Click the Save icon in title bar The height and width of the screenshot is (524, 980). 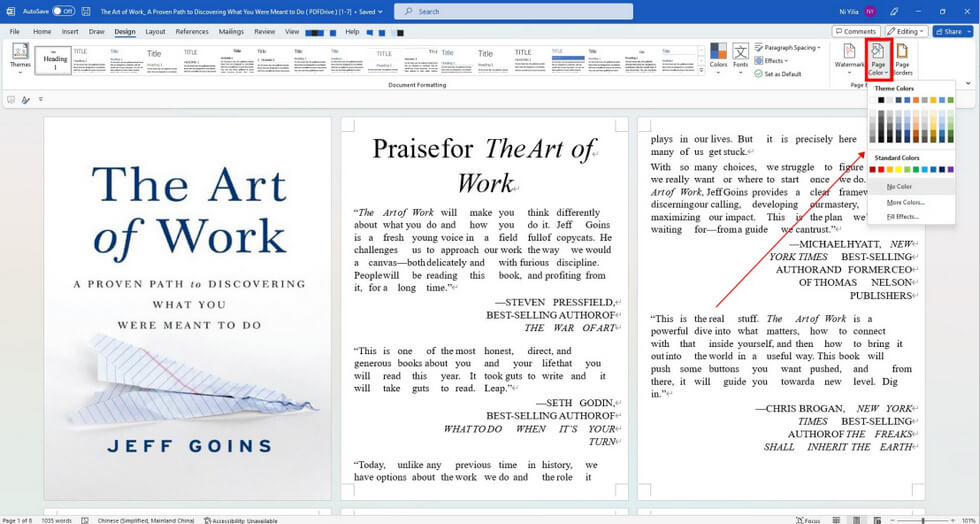click(86, 11)
